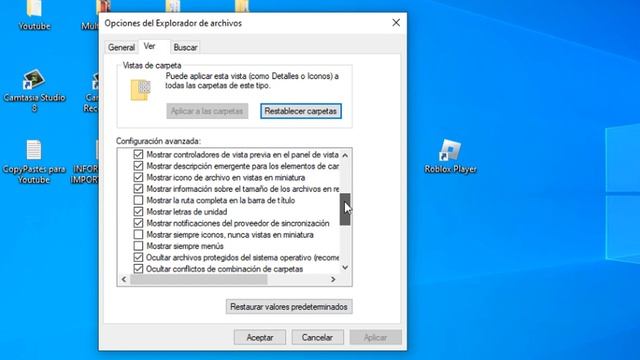Launch Roblox Player desktop shortcut

click(450, 156)
